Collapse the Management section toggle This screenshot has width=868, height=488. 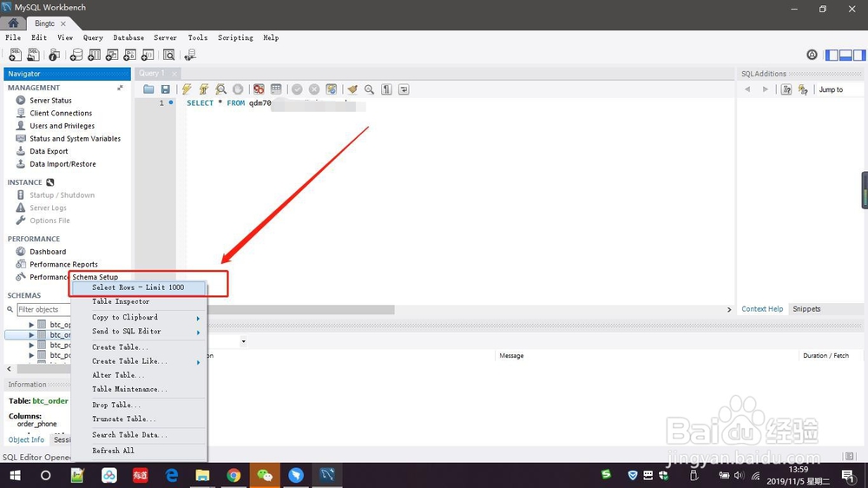tap(120, 88)
